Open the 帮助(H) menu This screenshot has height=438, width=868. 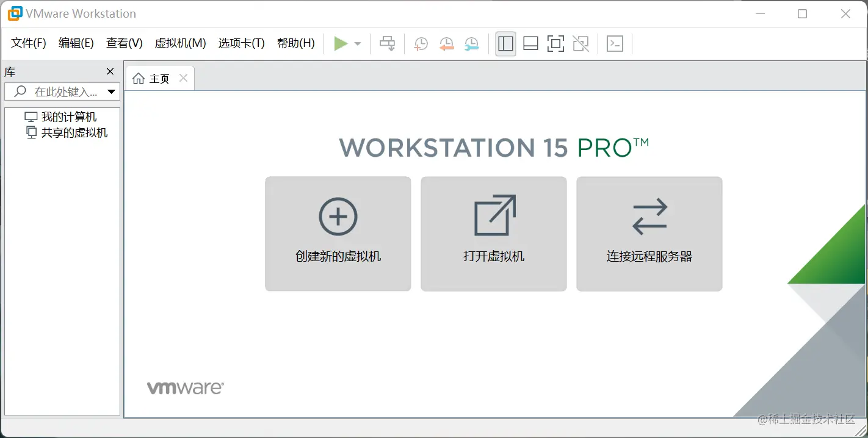tap(296, 43)
